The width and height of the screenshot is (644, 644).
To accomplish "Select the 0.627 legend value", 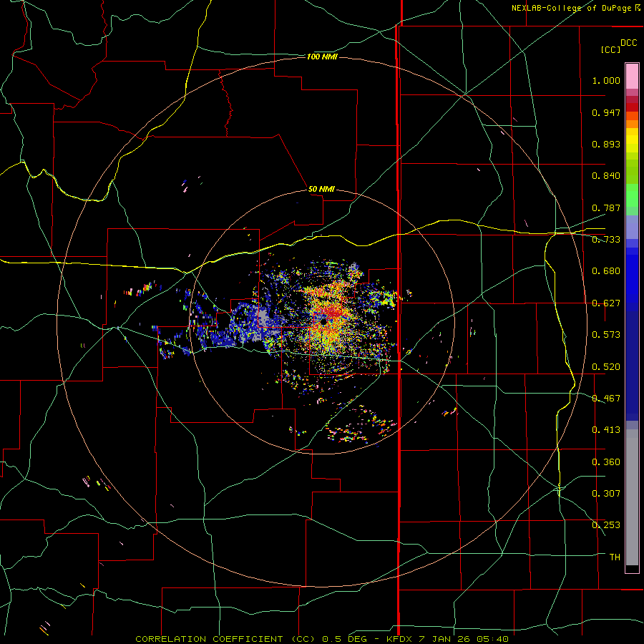I will click(606, 303).
